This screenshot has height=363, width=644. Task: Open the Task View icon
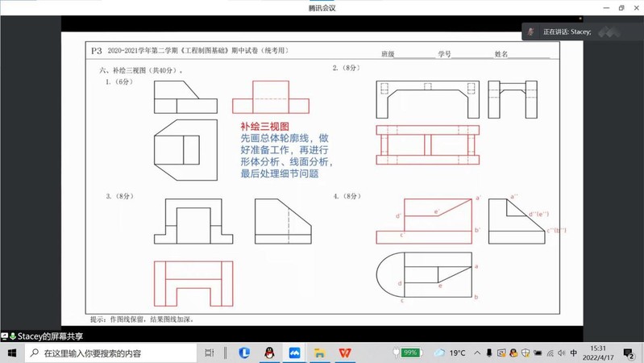click(210, 353)
